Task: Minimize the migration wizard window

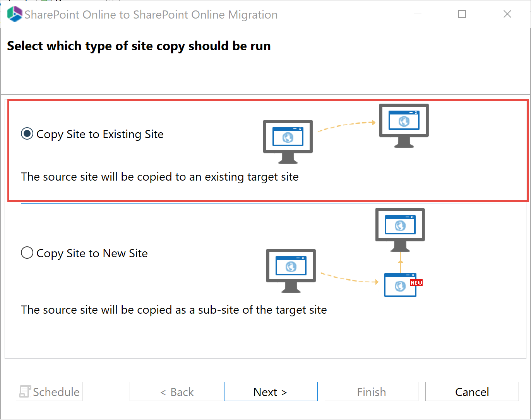Action: (417, 14)
